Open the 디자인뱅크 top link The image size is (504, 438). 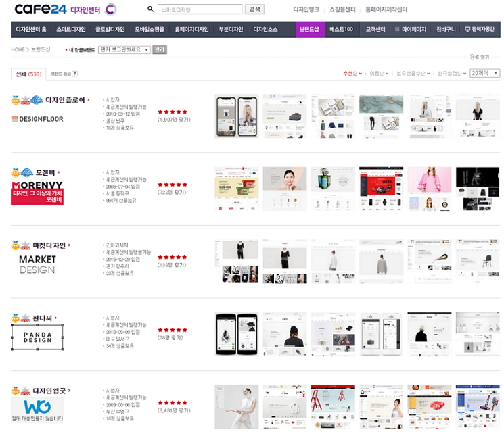(306, 9)
